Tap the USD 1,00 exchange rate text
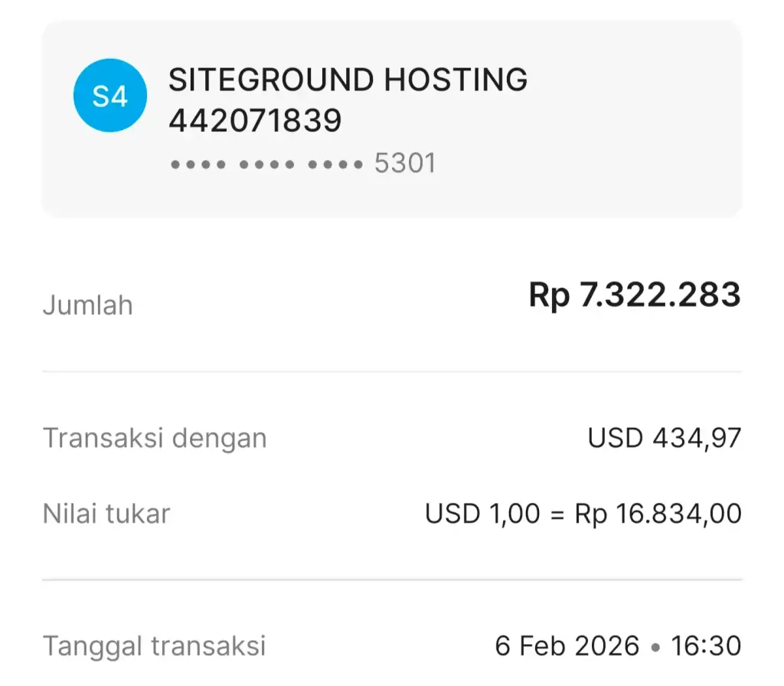 pos(482,513)
